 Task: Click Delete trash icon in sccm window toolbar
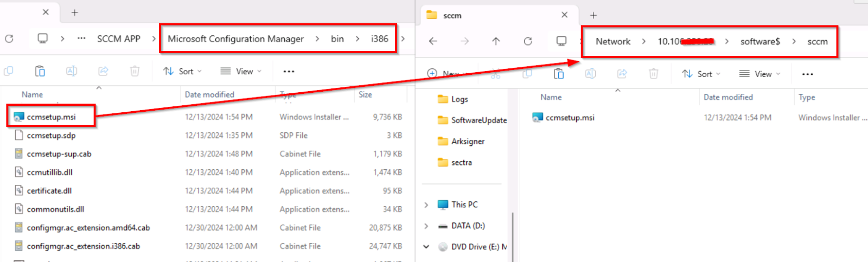[x=654, y=74]
